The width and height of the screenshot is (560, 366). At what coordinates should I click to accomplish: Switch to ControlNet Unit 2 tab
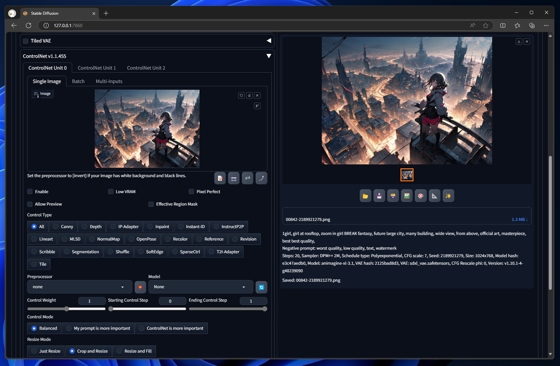146,68
